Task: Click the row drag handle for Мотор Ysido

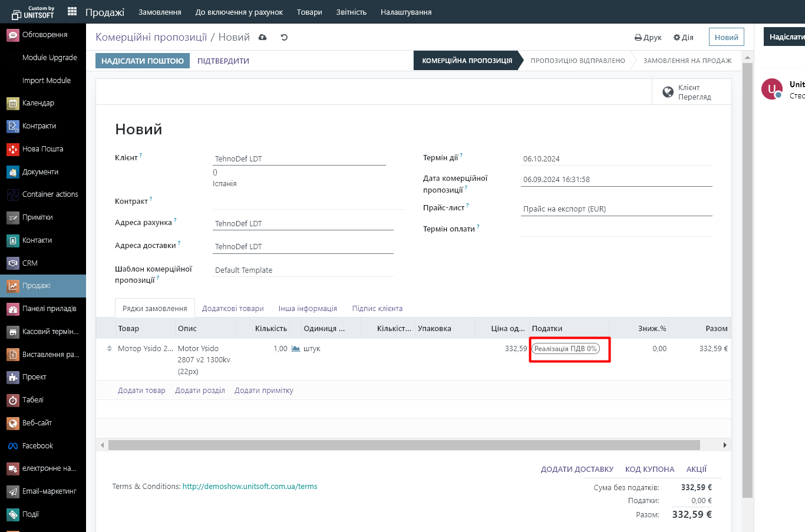Action: point(109,349)
